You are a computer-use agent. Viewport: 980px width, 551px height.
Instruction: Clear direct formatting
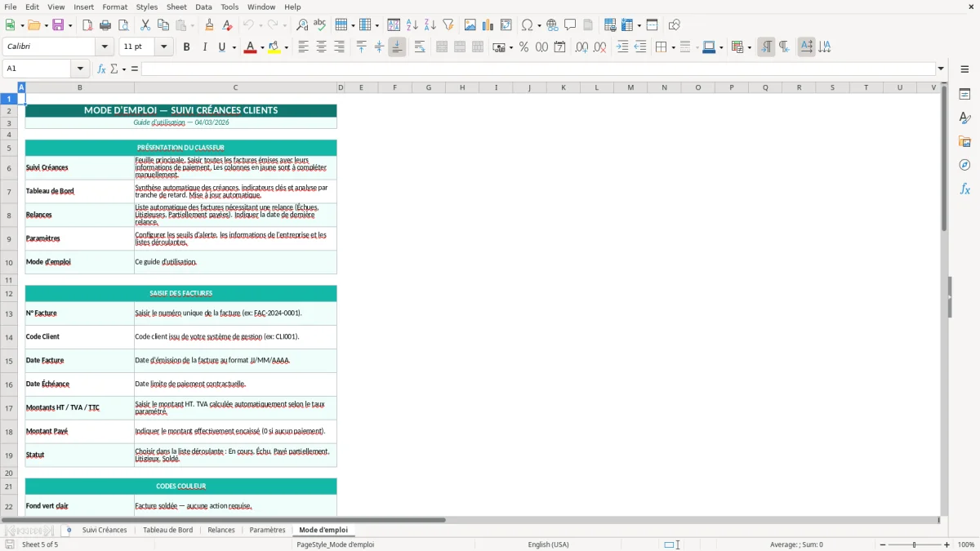(x=227, y=25)
